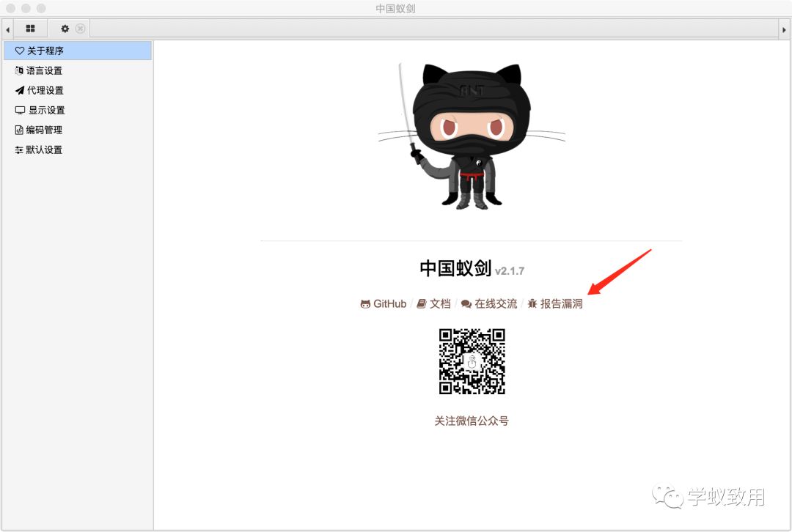Click the red close window button
Screen dimensions: 792x532
10,9
